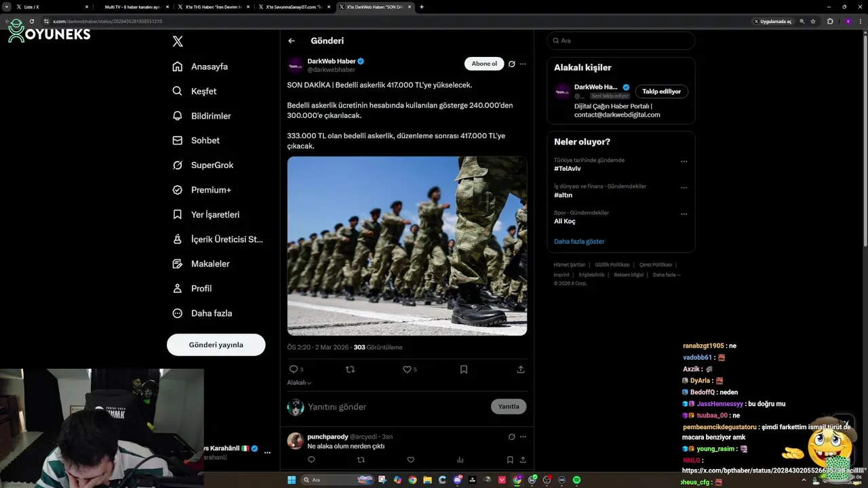Click the Yanıtla button

[509, 407]
